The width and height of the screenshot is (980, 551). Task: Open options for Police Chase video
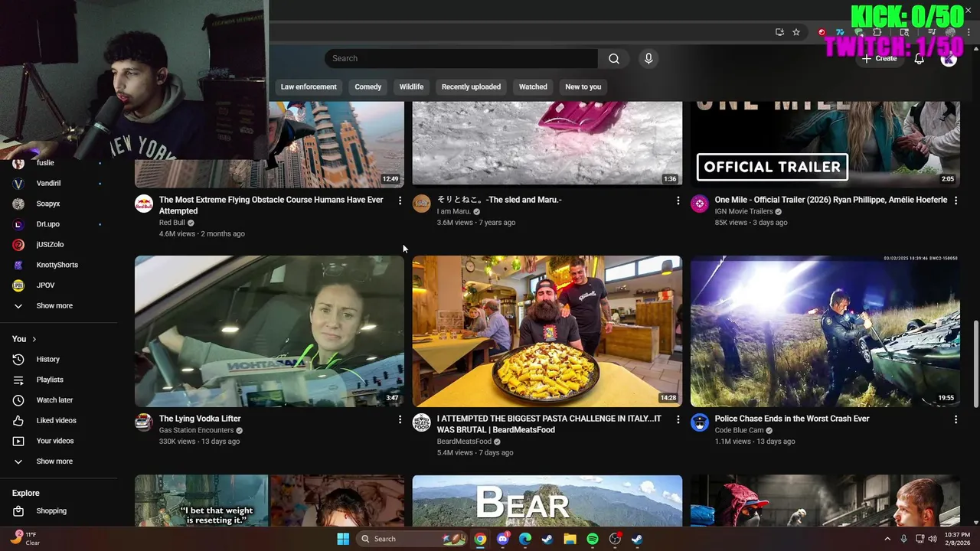[955, 419]
